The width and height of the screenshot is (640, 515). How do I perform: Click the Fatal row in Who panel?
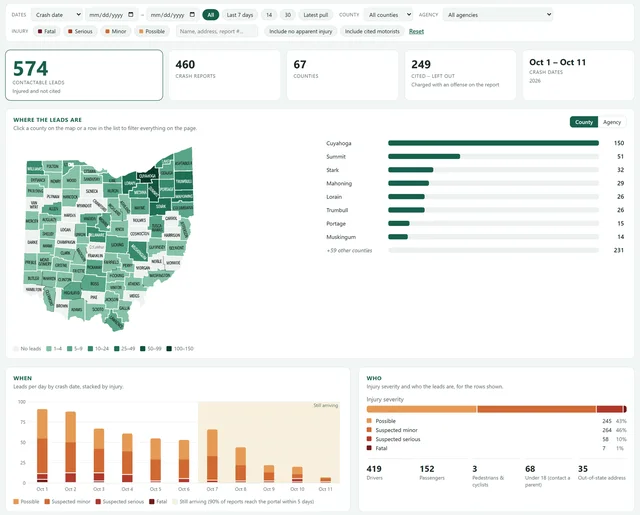(x=496, y=448)
